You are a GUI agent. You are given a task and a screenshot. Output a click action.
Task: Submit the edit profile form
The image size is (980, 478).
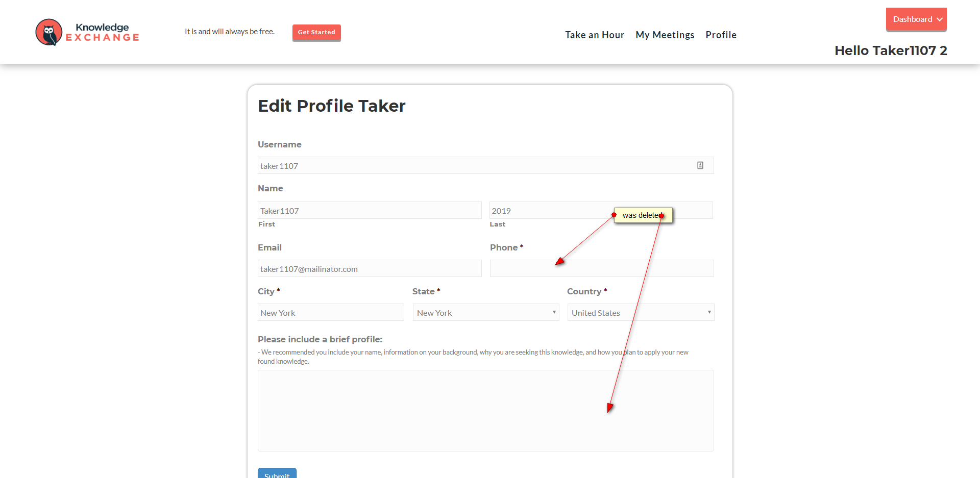coord(277,474)
